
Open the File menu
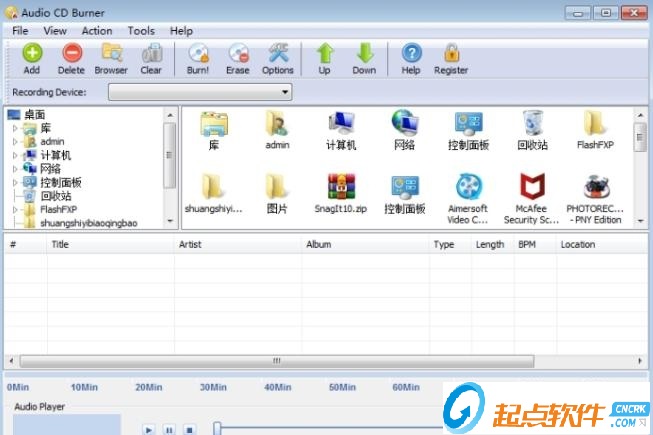(x=20, y=31)
